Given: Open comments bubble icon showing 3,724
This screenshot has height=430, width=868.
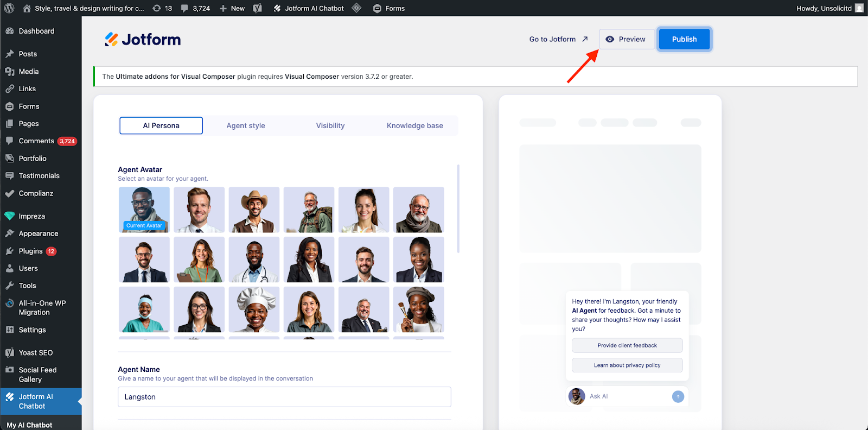Looking at the screenshot, I should (195, 8).
